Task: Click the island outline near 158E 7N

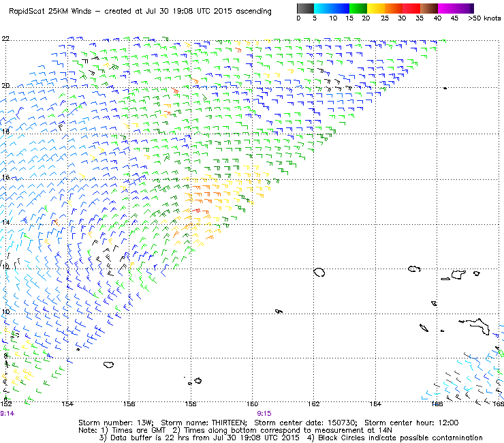Action: click(x=198, y=380)
